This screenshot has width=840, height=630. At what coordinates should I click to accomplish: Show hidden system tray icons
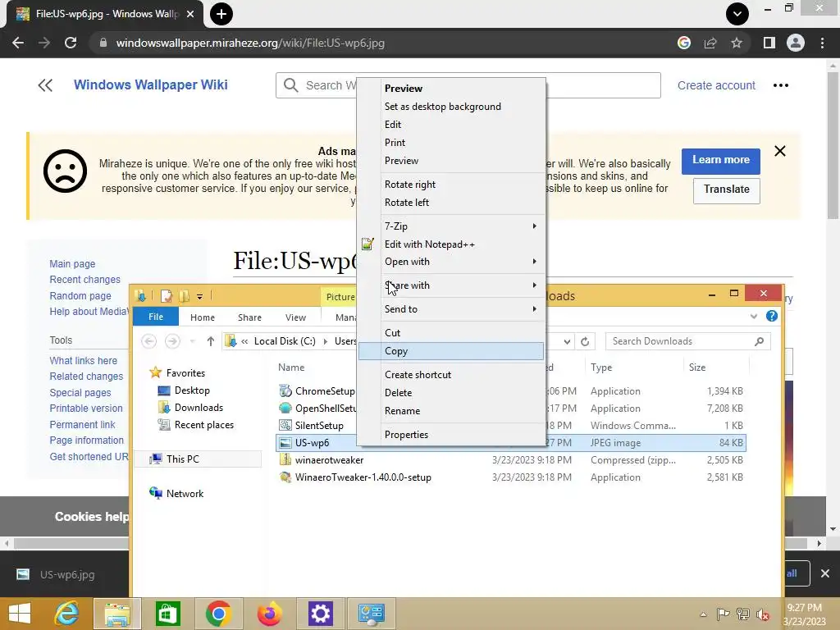coord(703,614)
